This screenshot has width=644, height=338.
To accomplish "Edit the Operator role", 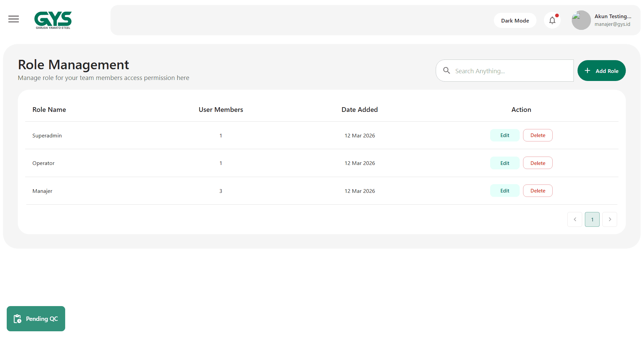I will [505, 163].
